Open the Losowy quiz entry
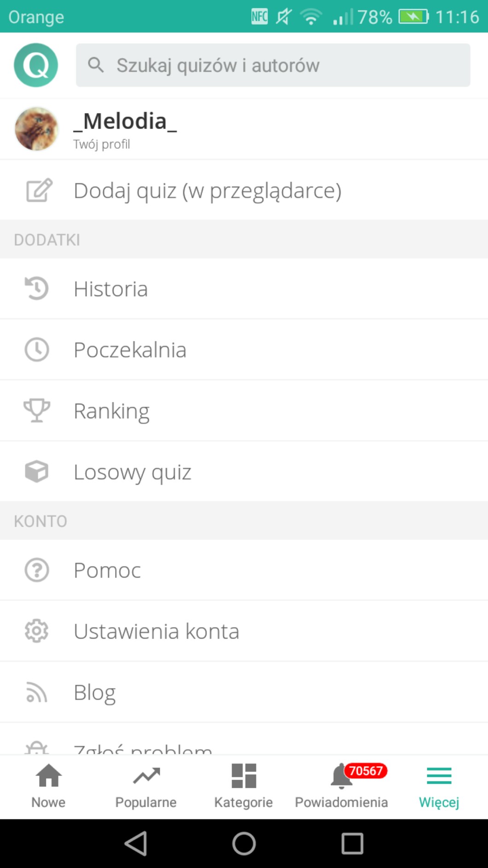 point(133,472)
